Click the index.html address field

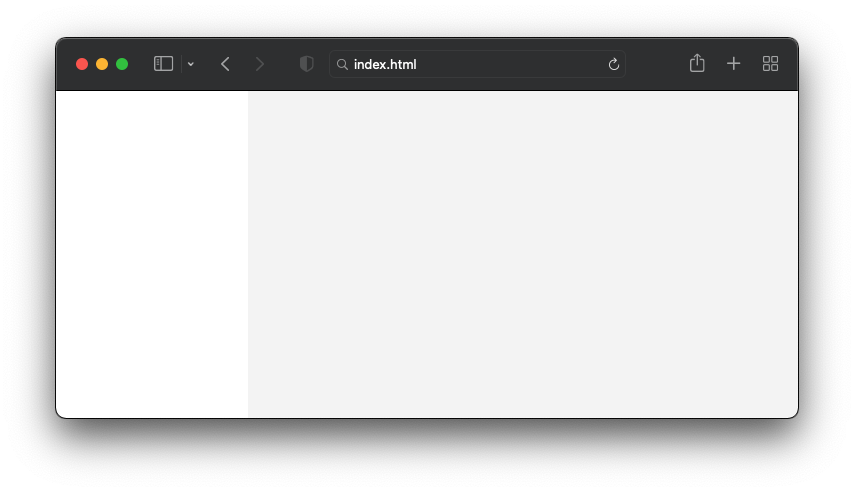477,64
